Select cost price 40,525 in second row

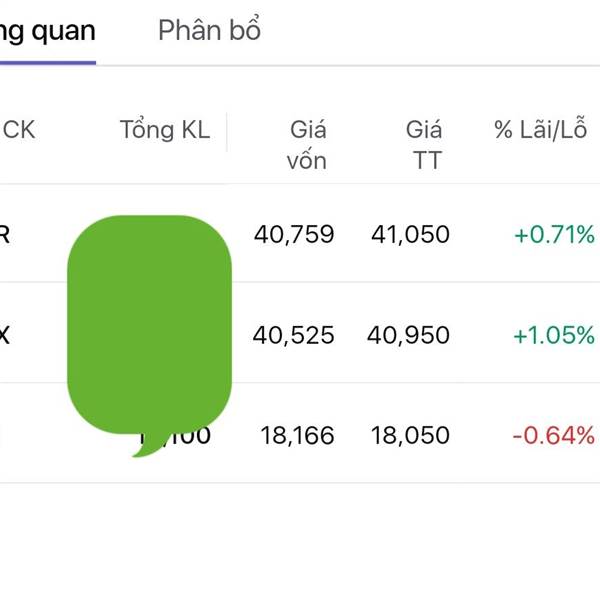293,335
